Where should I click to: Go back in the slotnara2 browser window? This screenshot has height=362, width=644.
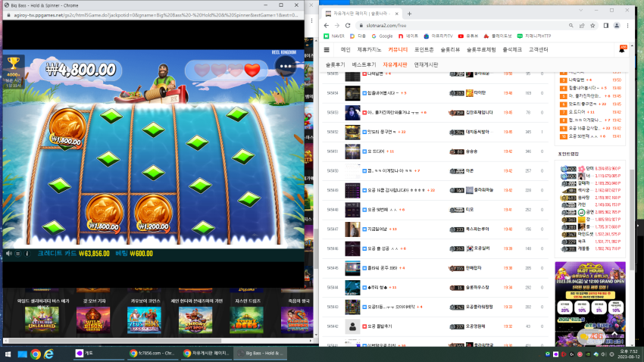click(x=327, y=26)
